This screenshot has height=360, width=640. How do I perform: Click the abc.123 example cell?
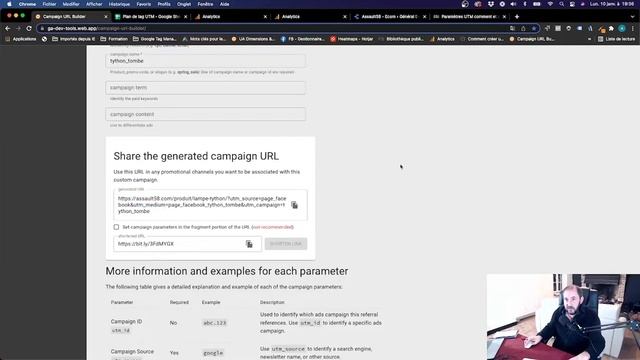point(215,323)
